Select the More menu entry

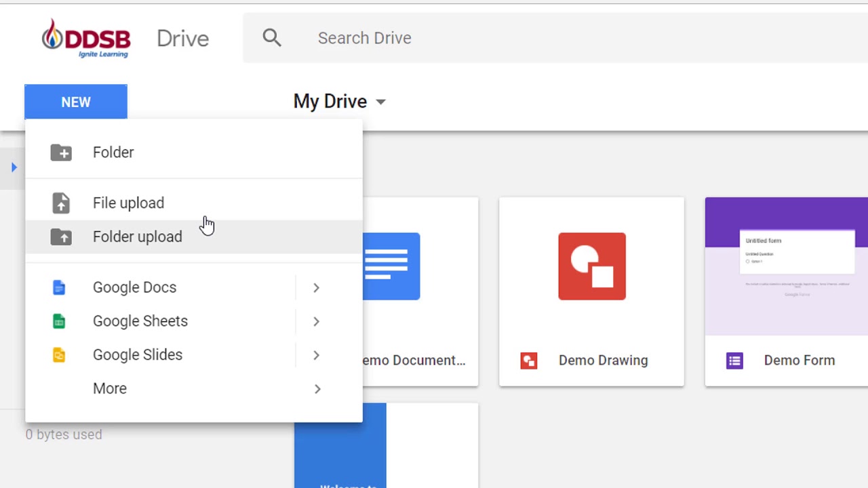pos(194,388)
